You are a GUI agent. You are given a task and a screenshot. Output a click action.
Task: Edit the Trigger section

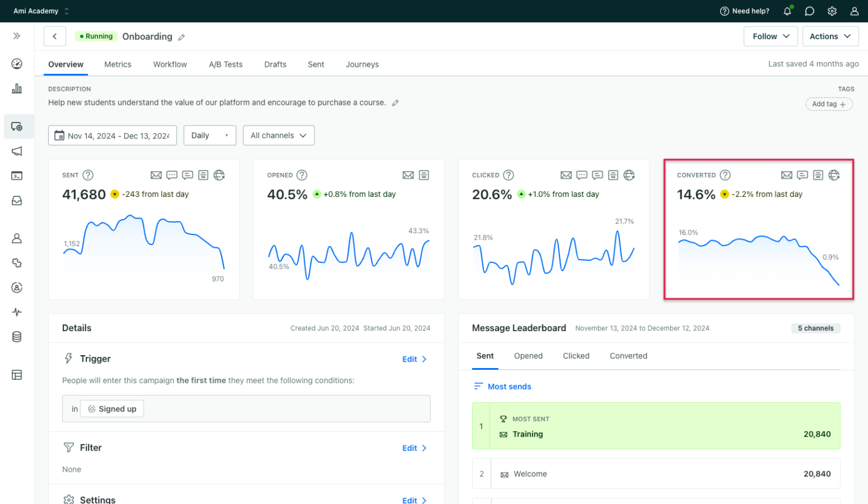pos(415,359)
